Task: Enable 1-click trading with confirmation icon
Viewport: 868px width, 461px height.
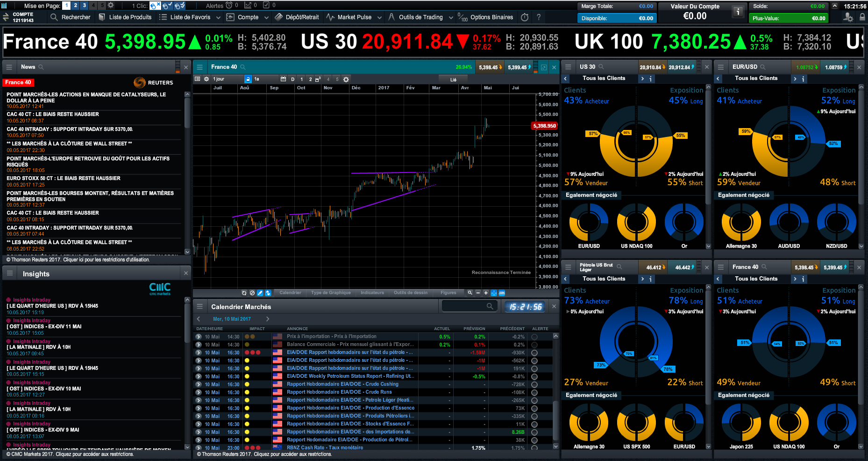Action: pos(167,6)
